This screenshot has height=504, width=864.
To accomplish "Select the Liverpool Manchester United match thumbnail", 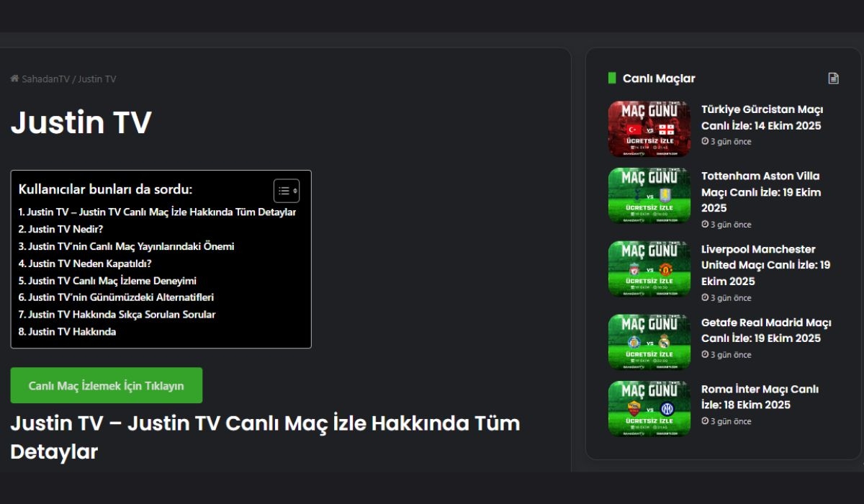I will coord(649,269).
